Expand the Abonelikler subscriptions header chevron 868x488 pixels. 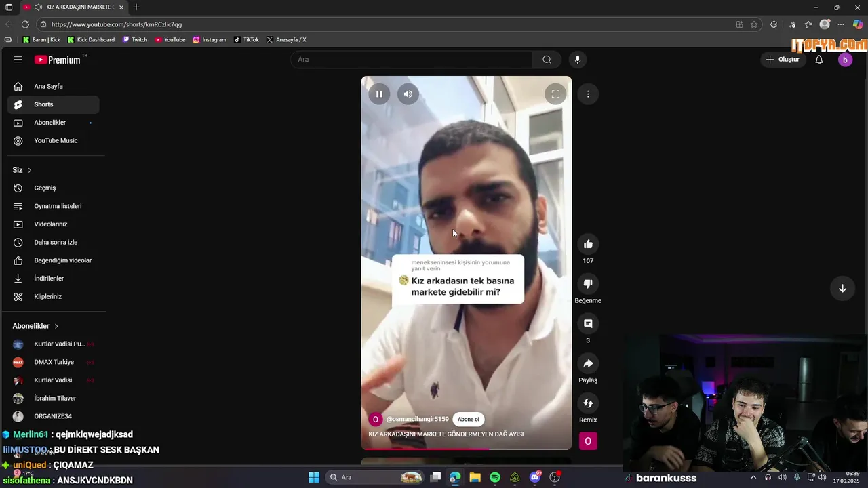(x=56, y=326)
